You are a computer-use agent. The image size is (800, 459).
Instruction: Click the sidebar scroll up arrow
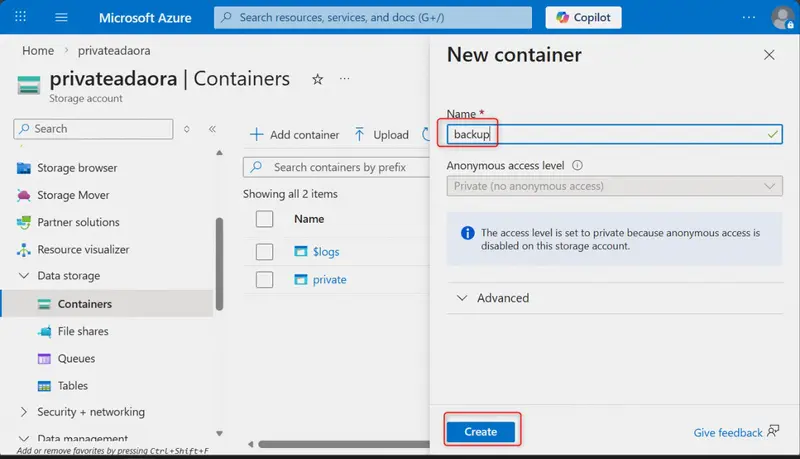click(x=219, y=152)
